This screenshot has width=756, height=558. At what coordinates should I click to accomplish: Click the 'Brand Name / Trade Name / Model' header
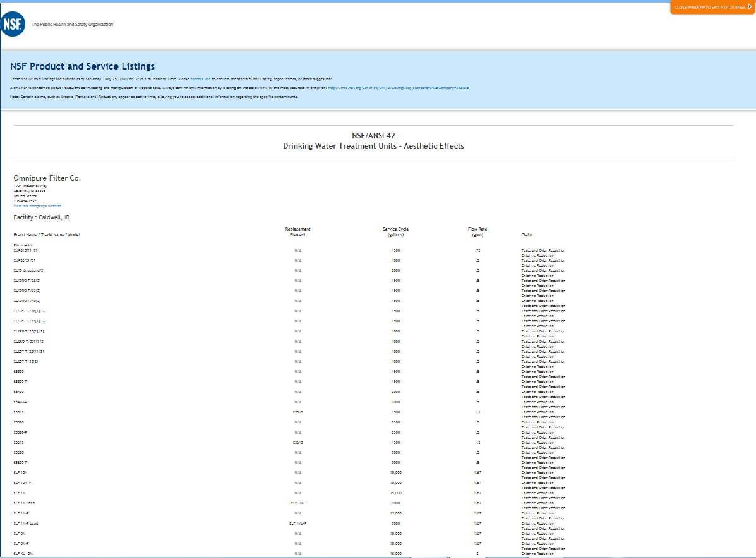click(46, 234)
